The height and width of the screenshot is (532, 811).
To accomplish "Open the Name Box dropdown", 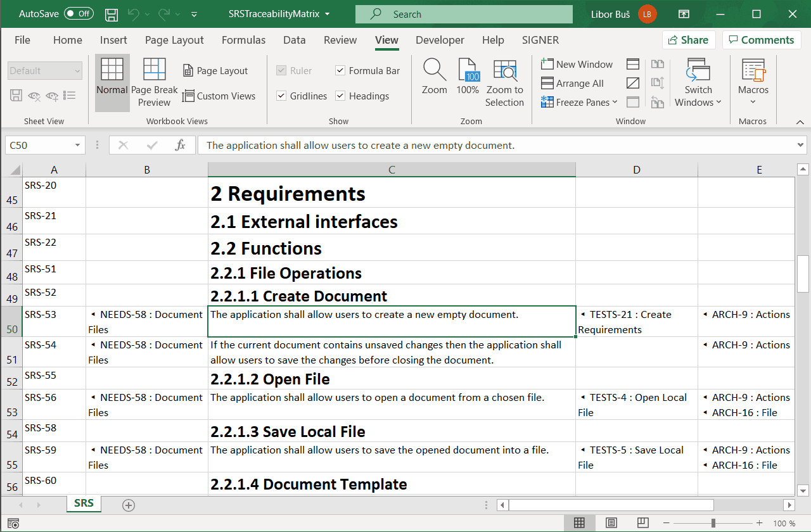I will pos(78,145).
